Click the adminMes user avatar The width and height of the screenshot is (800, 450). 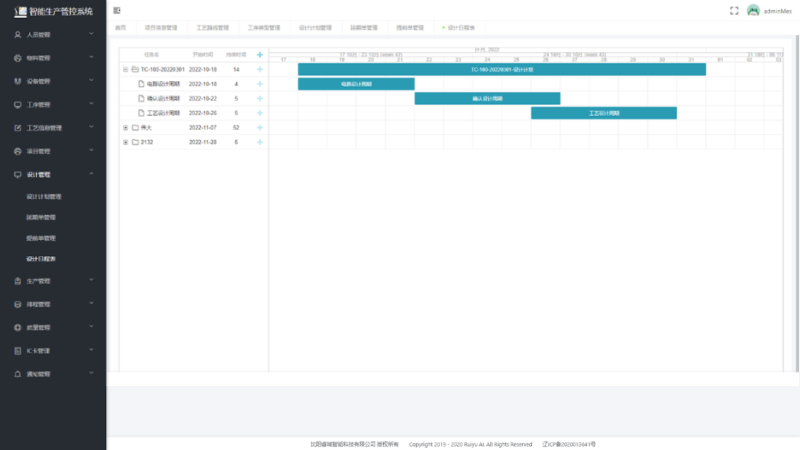(x=753, y=10)
